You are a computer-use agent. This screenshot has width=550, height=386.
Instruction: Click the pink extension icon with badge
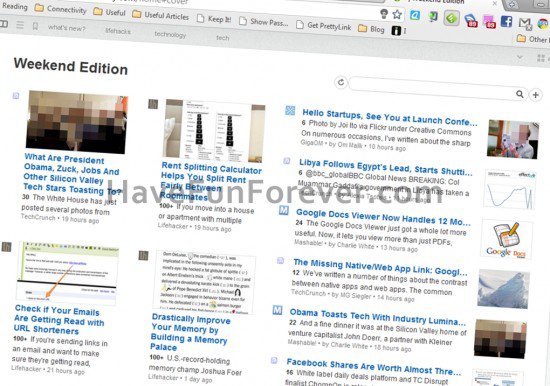click(489, 21)
